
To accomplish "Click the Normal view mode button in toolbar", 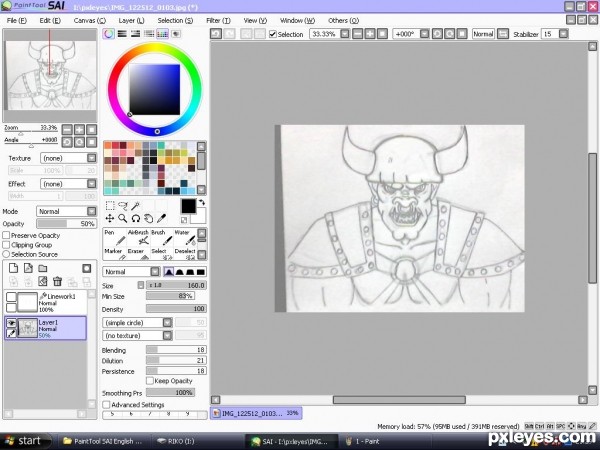I will coord(483,34).
